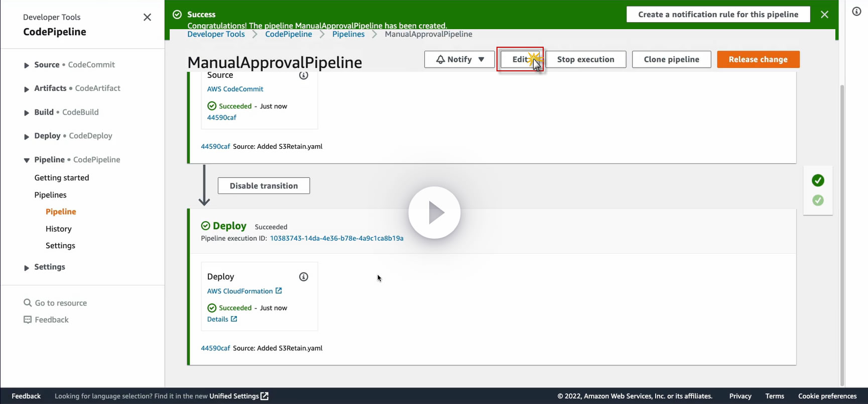Collapse the Pipeline CodePipeline section
This screenshot has width=868, height=404.
(x=26, y=160)
